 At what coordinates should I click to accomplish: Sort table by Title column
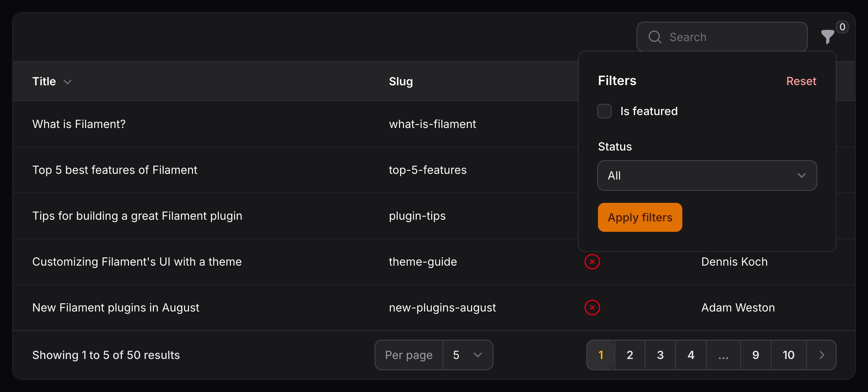tap(44, 81)
